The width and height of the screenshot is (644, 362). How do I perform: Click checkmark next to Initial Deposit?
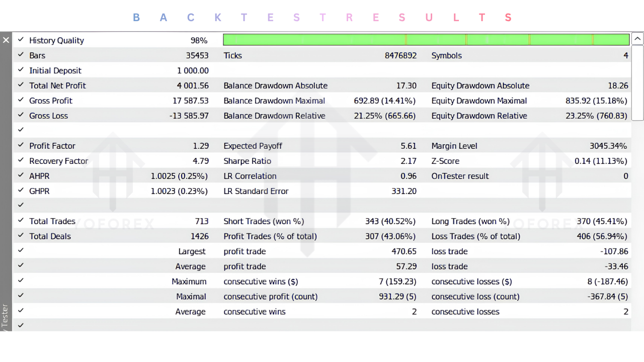click(21, 69)
